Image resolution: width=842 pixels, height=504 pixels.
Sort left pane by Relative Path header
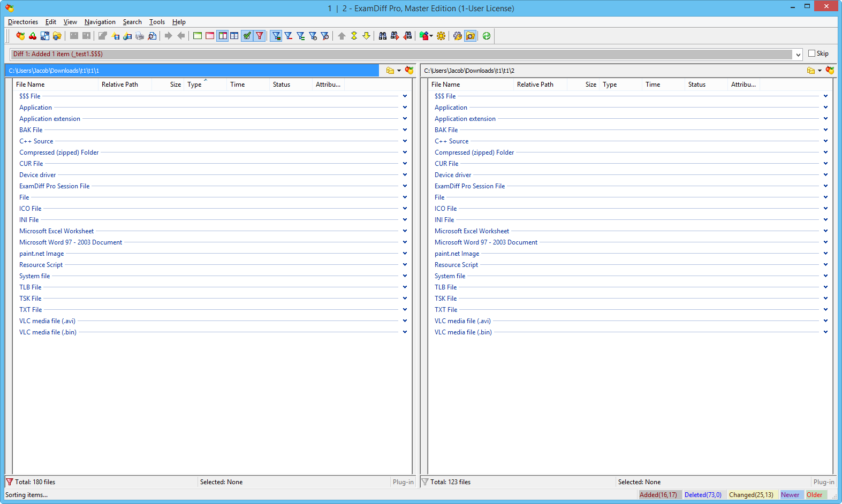pyautogui.click(x=126, y=85)
